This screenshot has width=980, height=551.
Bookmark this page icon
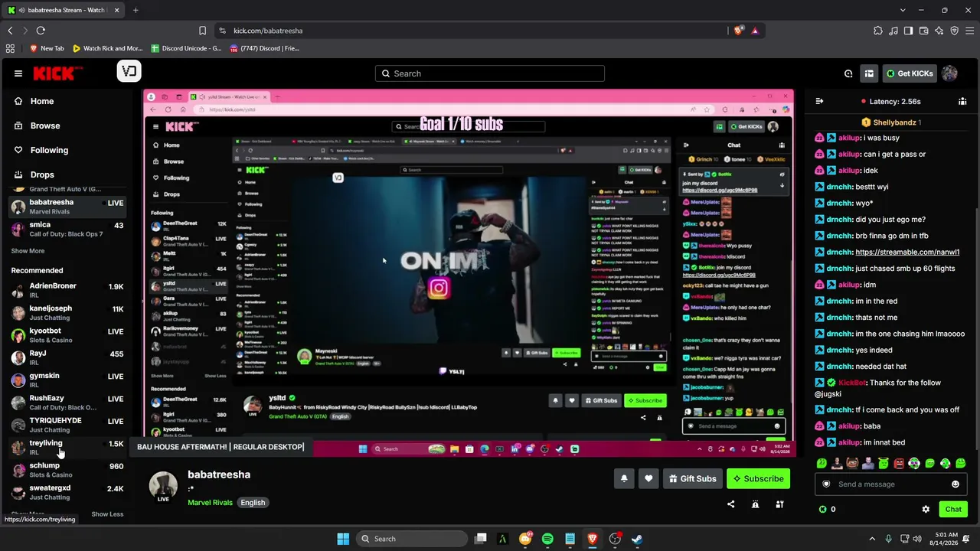tap(202, 31)
